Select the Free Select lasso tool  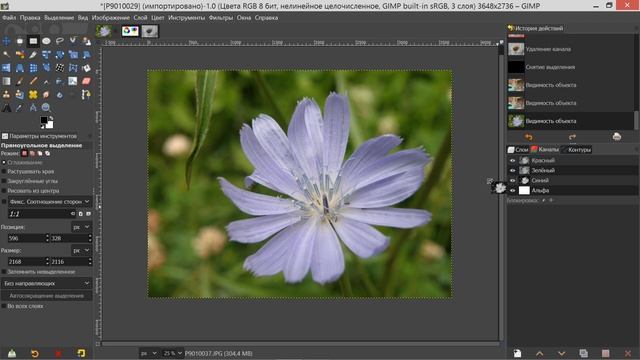[x=60, y=41]
